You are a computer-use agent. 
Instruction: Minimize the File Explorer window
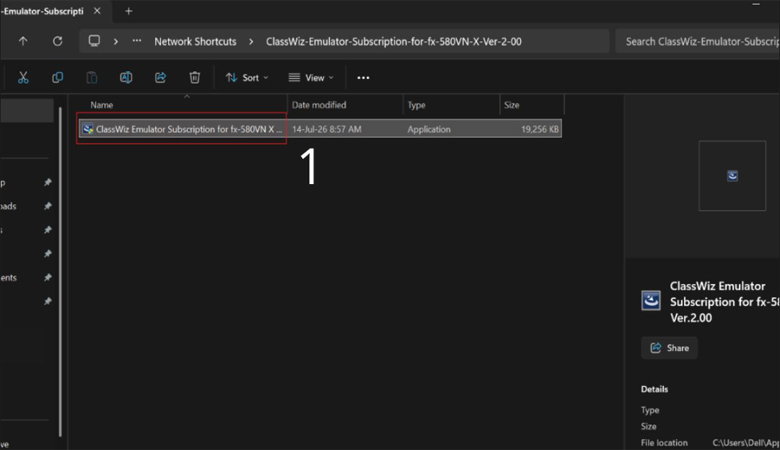pos(756,5)
